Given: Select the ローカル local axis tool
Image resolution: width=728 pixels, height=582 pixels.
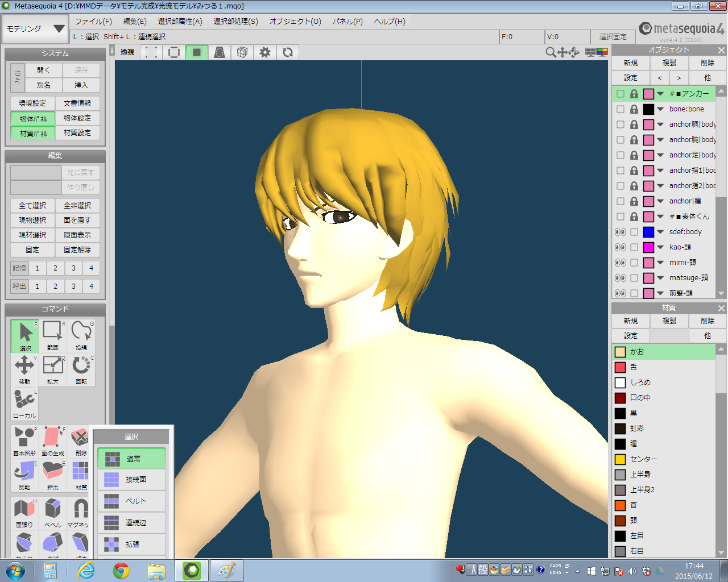Looking at the screenshot, I should (24, 404).
